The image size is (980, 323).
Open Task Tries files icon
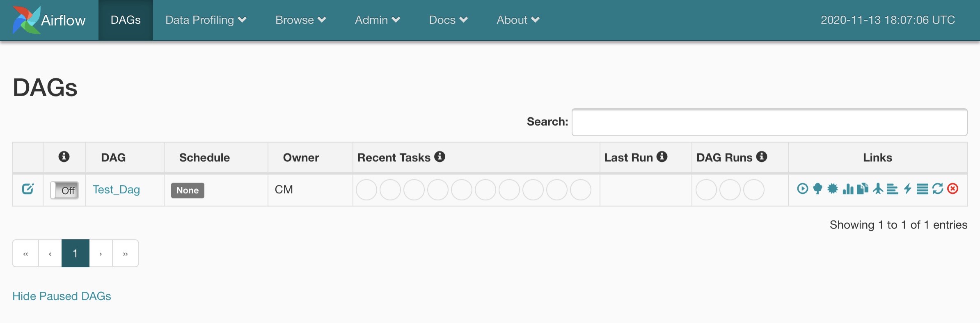click(863, 189)
